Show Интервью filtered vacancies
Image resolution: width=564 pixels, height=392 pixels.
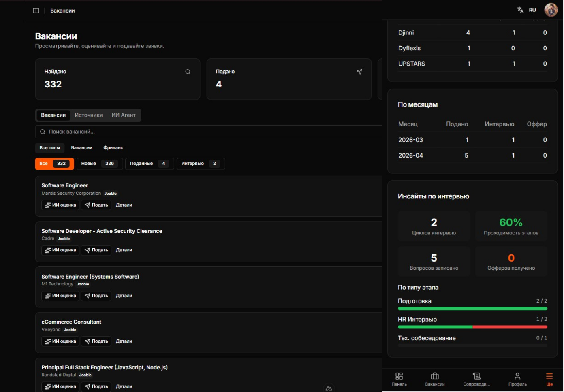click(200, 164)
